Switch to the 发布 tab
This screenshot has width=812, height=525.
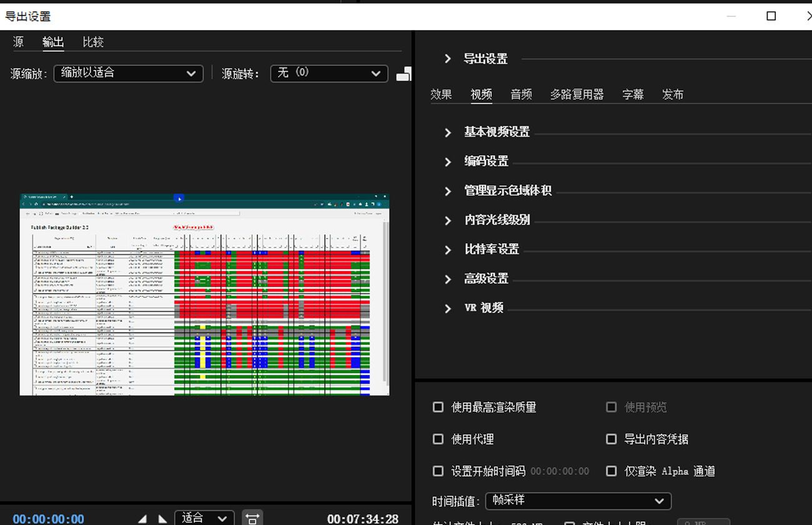[x=673, y=94]
